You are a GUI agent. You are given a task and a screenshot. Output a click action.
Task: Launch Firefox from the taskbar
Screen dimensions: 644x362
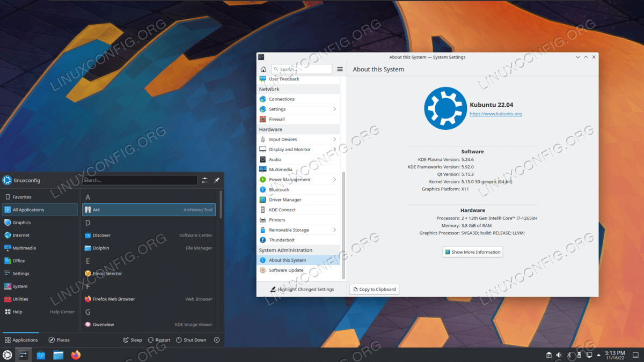(76, 354)
